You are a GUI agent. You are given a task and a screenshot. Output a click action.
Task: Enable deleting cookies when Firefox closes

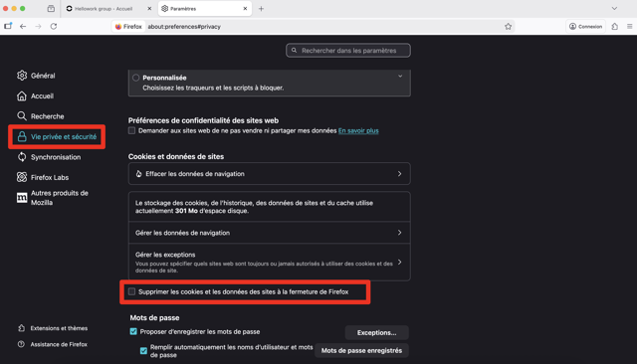pyautogui.click(x=131, y=291)
